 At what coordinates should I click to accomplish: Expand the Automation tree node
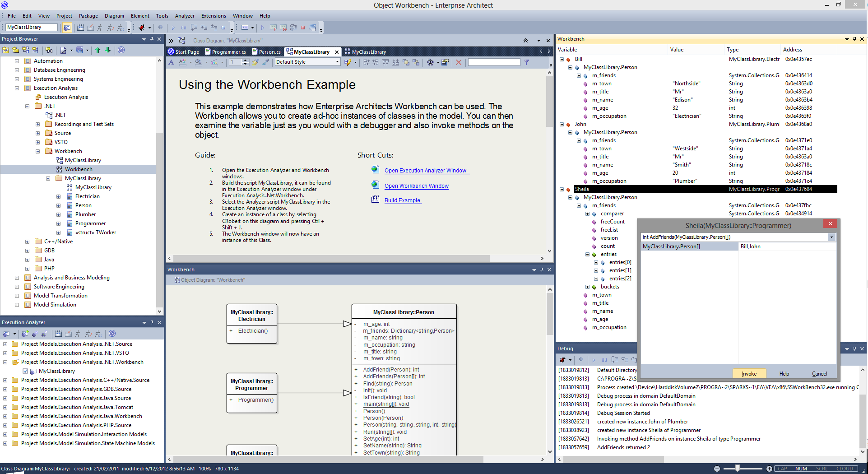pos(17,61)
